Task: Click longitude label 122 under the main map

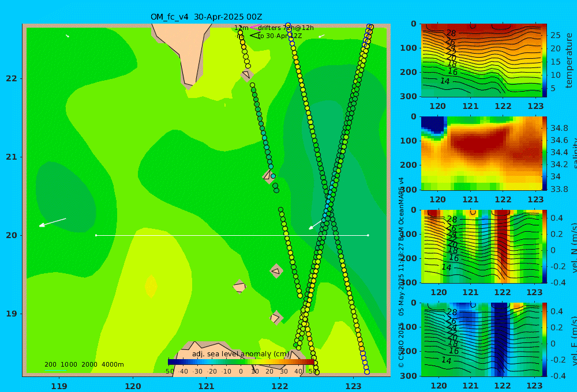Action: (280, 386)
